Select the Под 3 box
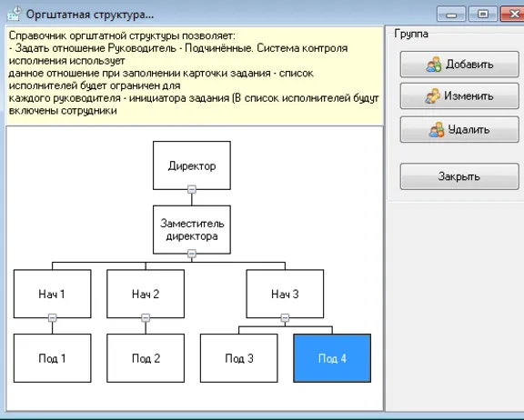Viewport: 524px width, 420px height. [x=239, y=358]
